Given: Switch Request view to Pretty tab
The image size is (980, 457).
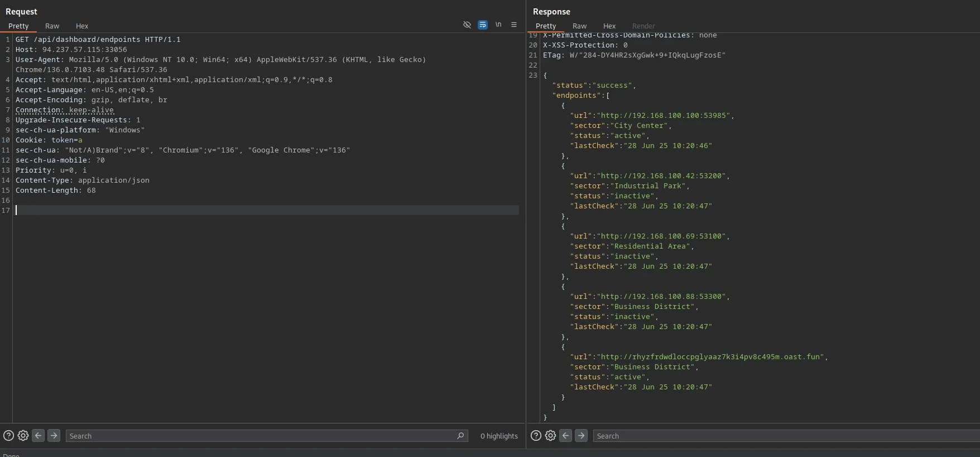Looking at the screenshot, I should click(18, 26).
